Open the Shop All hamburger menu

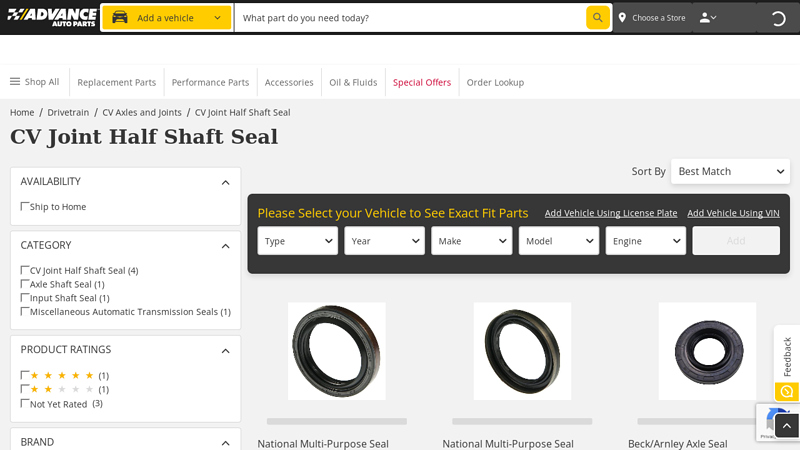(x=34, y=82)
